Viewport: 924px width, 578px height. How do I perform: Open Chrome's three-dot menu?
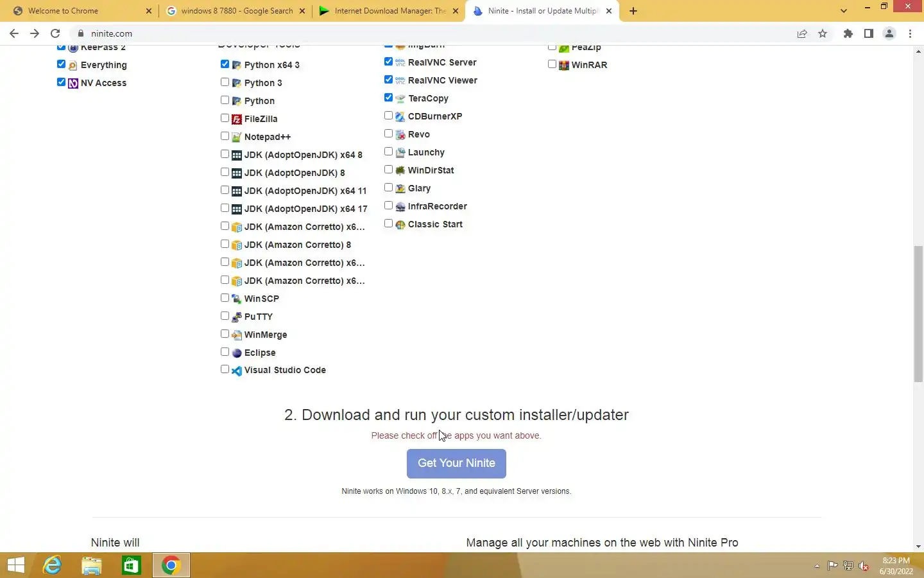tap(910, 33)
